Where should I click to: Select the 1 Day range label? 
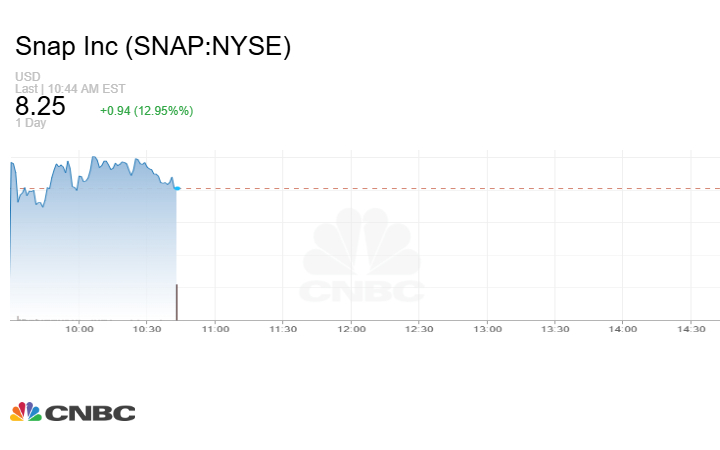[x=30, y=123]
